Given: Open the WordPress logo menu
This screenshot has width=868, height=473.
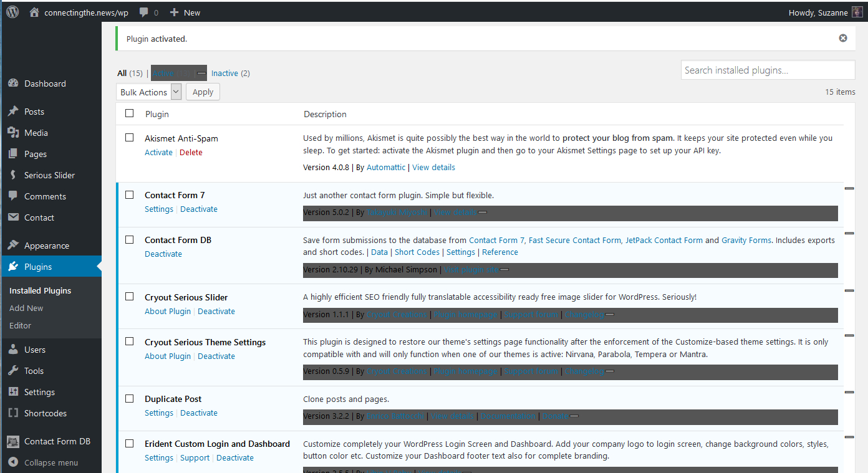Looking at the screenshot, I should [12, 12].
